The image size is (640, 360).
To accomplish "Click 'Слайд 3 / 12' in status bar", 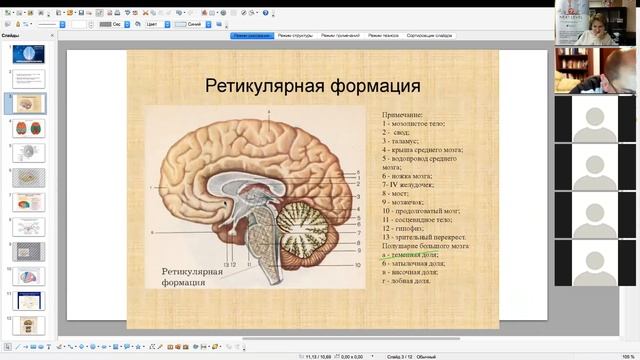I will 400,357.
